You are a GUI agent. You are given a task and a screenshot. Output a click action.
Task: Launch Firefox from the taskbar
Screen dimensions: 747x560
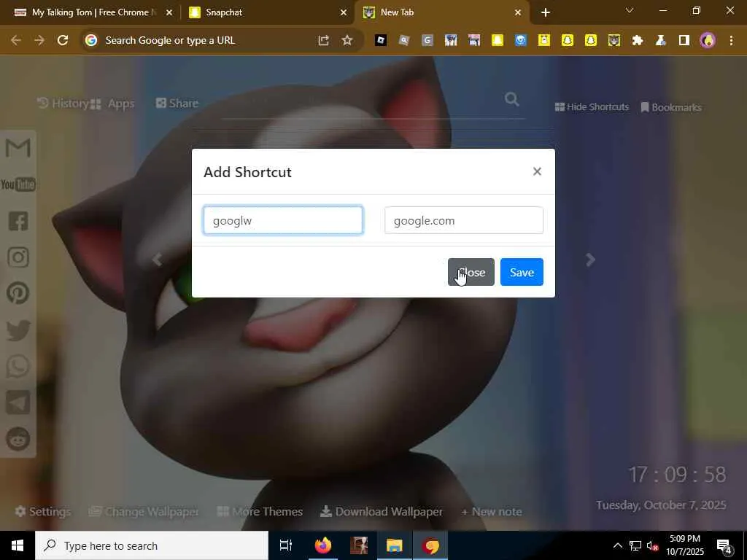coord(323,545)
